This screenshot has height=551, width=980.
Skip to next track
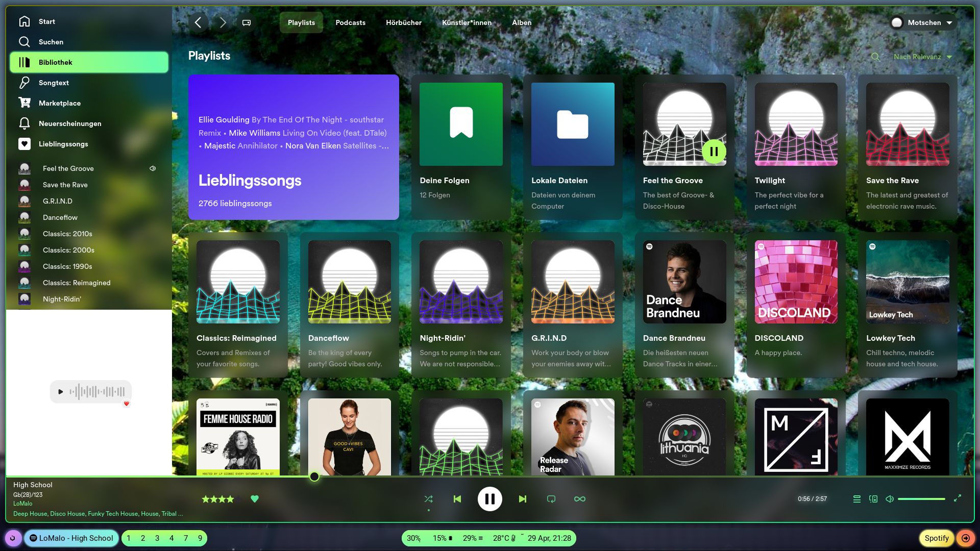coord(522,499)
